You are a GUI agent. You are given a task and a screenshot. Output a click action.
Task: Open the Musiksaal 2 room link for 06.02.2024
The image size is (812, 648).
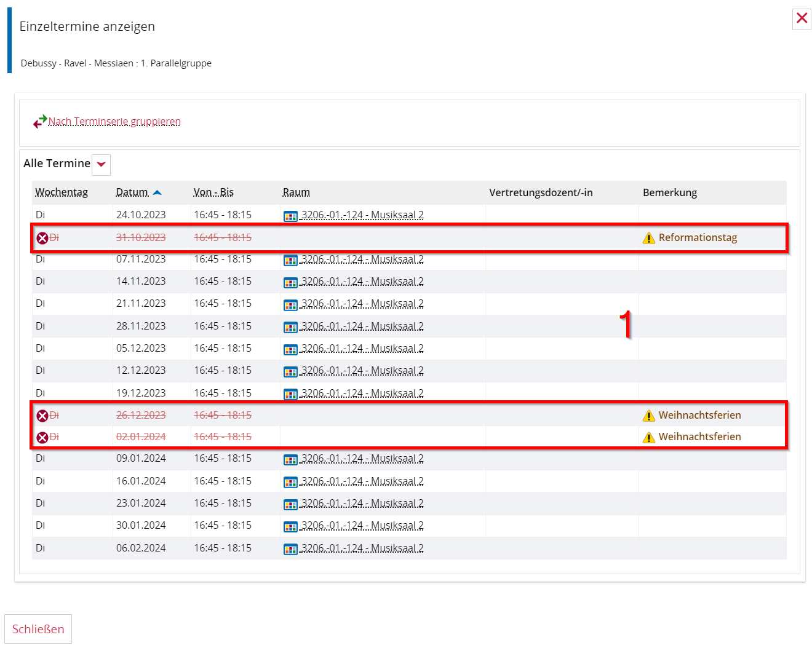pyautogui.click(x=362, y=548)
